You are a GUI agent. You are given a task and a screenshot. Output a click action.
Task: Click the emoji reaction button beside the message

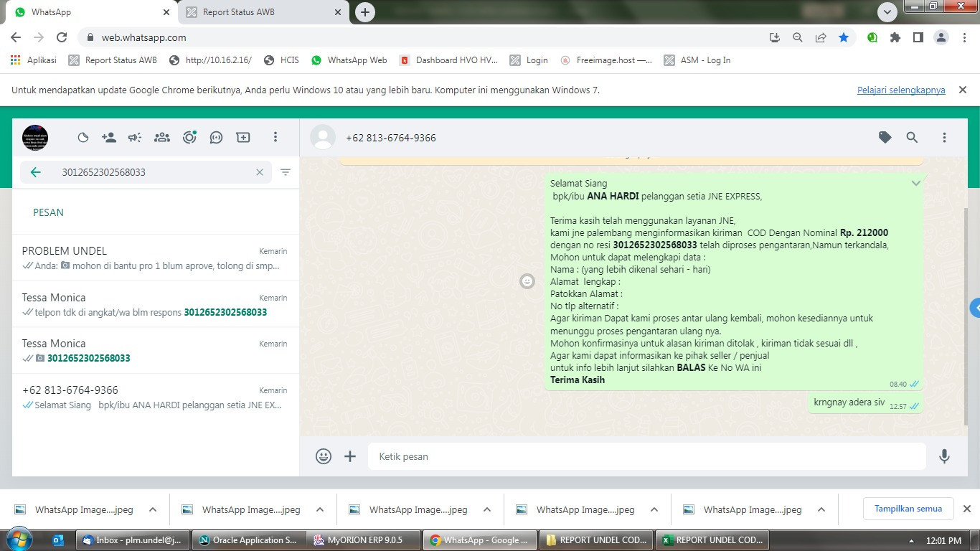[x=527, y=281]
